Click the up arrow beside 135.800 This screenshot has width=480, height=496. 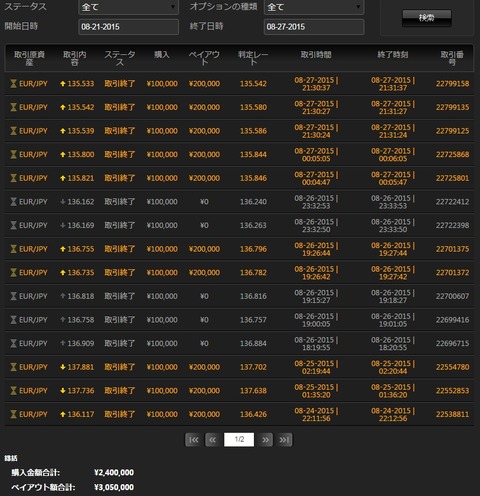(x=63, y=155)
